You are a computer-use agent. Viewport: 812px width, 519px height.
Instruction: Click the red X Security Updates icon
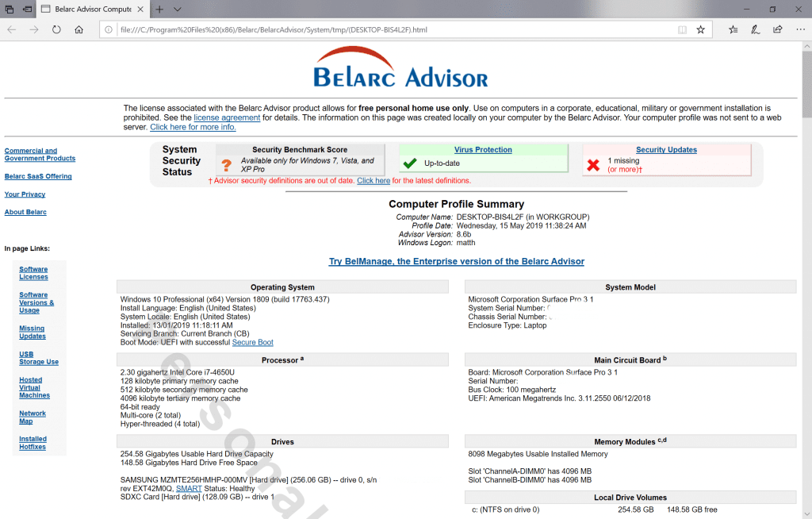(593, 165)
